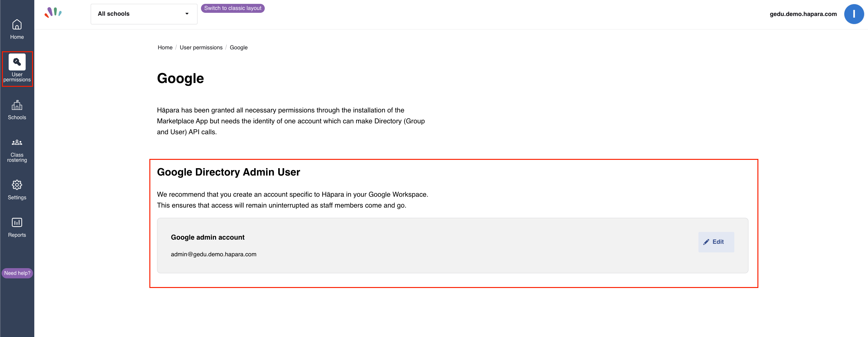Switch to classic layout
Screen dimensions: 868x337
[232, 8]
